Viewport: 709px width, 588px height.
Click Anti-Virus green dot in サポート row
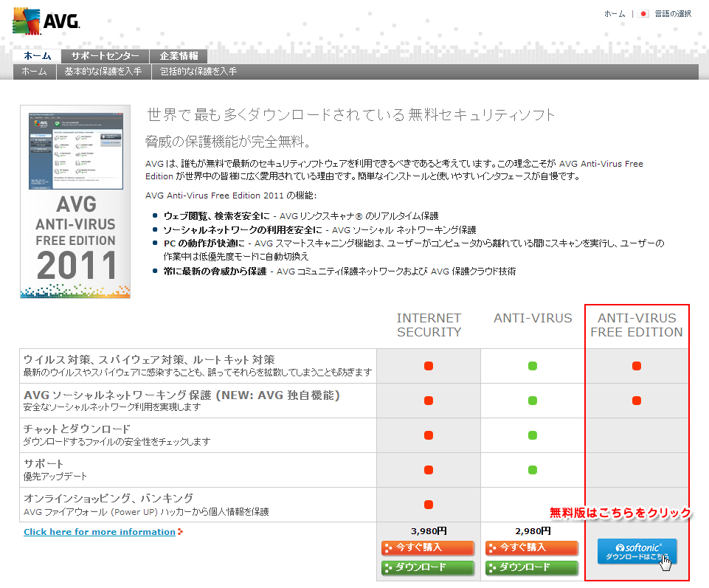(533, 470)
